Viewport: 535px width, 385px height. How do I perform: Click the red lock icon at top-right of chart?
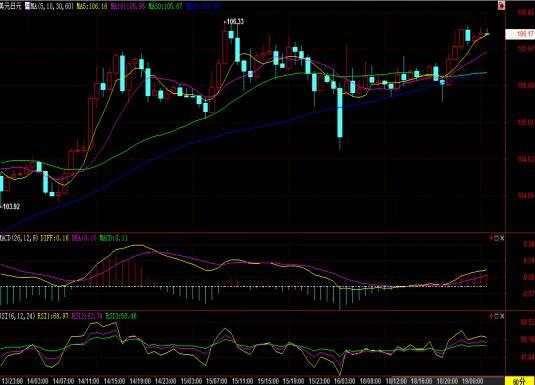pos(501,5)
